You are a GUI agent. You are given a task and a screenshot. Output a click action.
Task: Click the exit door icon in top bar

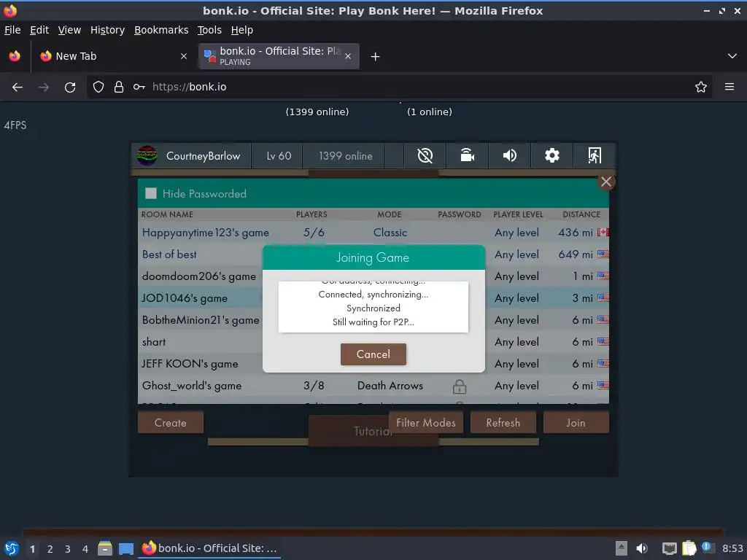tap(594, 155)
